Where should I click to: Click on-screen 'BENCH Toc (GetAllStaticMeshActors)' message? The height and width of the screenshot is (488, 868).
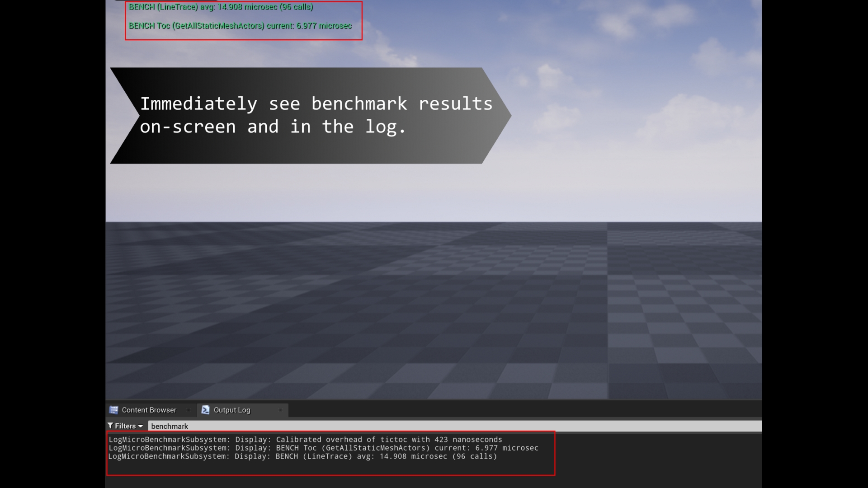pyautogui.click(x=240, y=26)
